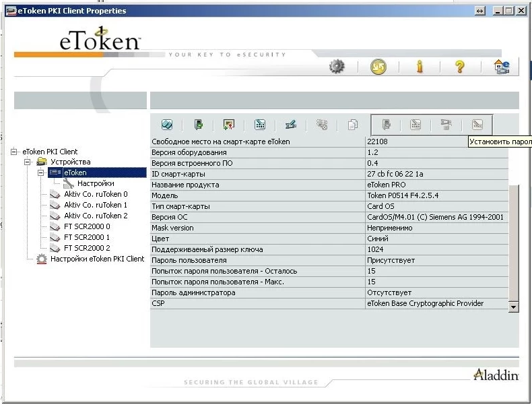Click 'Название продукта' row label
This screenshot has width=532, height=407.
pos(185,185)
